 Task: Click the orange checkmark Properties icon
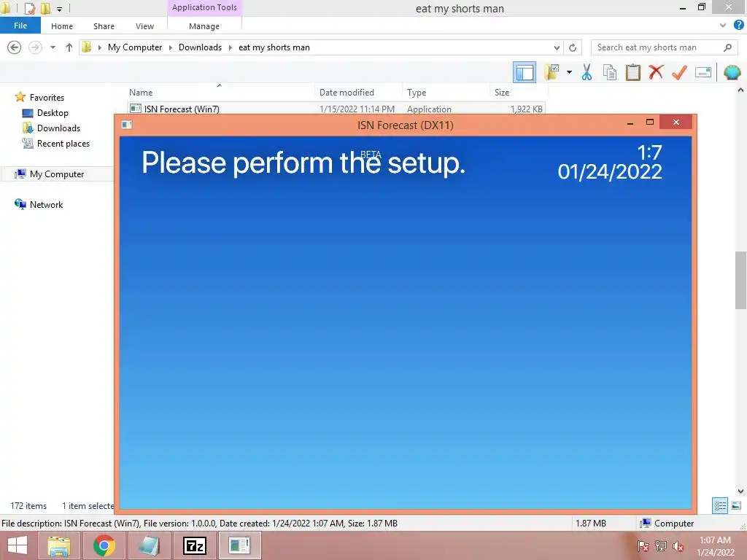click(679, 72)
